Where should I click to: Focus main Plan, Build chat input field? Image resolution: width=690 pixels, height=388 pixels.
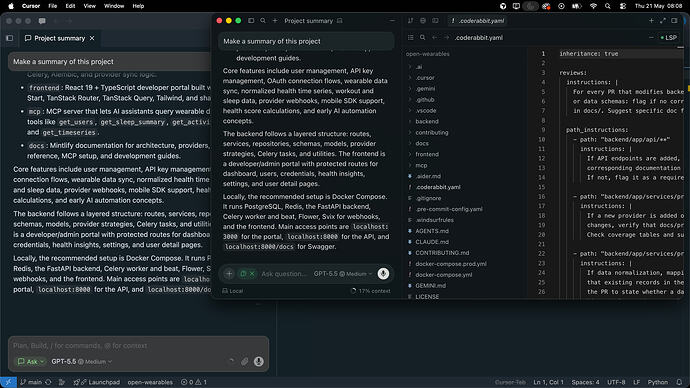138,346
